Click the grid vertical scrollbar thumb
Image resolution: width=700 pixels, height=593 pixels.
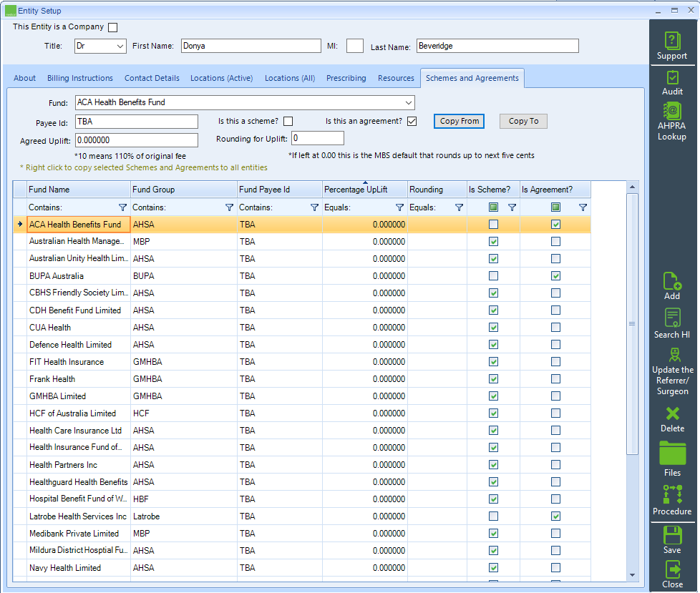click(632, 324)
